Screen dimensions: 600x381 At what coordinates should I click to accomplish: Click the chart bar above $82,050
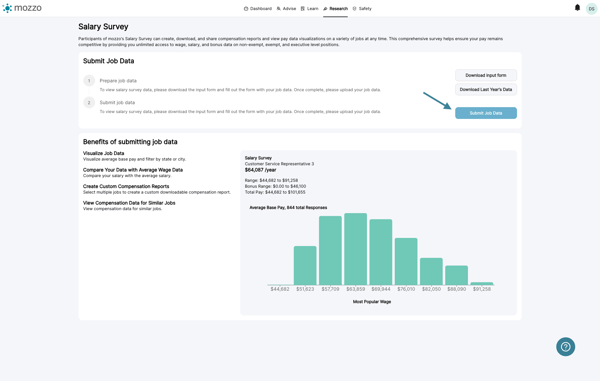tap(431, 272)
